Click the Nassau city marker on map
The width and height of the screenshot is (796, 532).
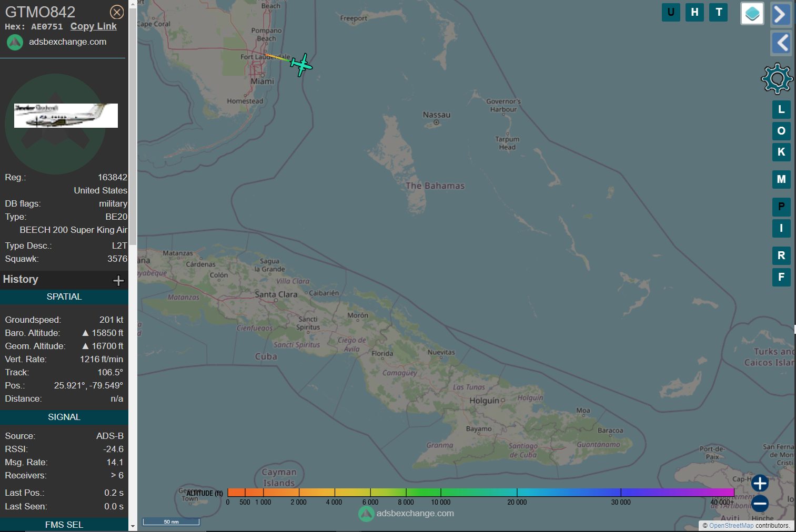(436, 122)
